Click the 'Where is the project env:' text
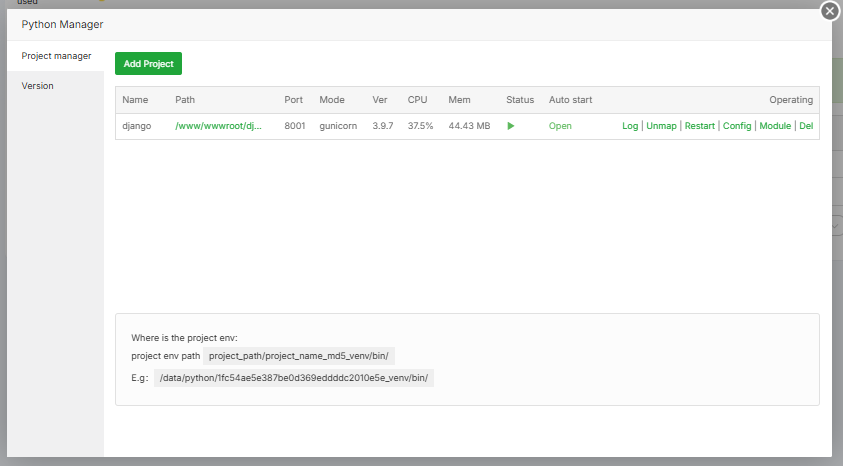This screenshot has height=466, width=843. [184, 338]
